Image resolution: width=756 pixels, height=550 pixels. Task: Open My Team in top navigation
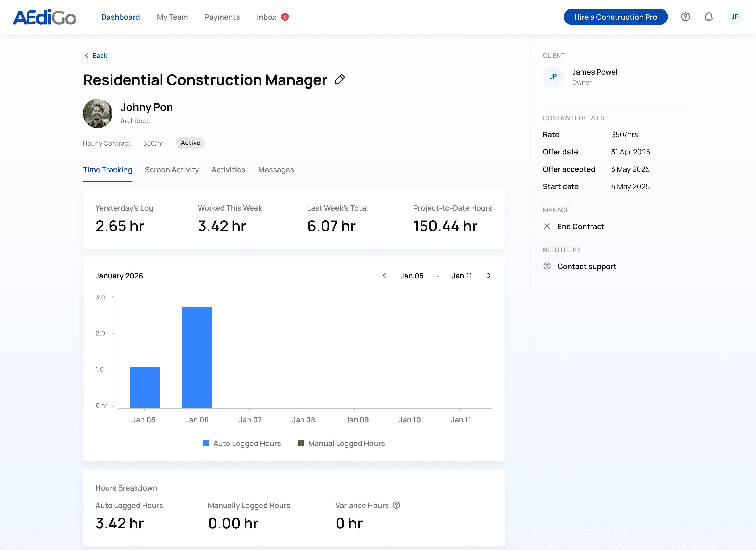[x=172, y=17]
